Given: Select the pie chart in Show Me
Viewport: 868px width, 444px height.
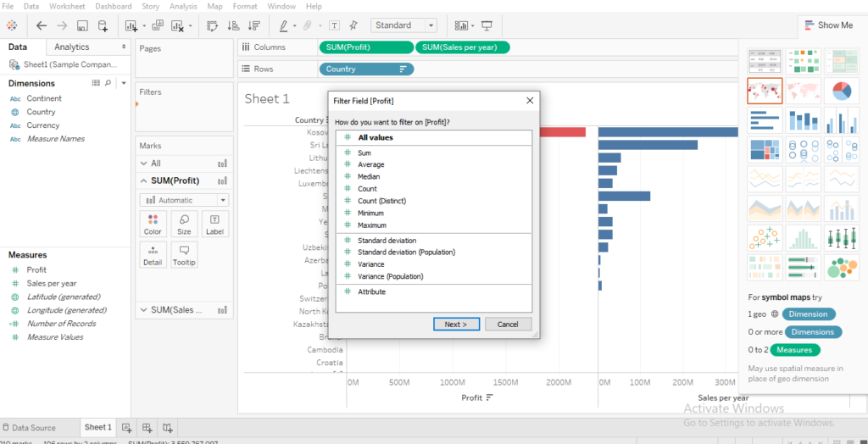Looking at the screenshot, I should [x=841, y=91].
